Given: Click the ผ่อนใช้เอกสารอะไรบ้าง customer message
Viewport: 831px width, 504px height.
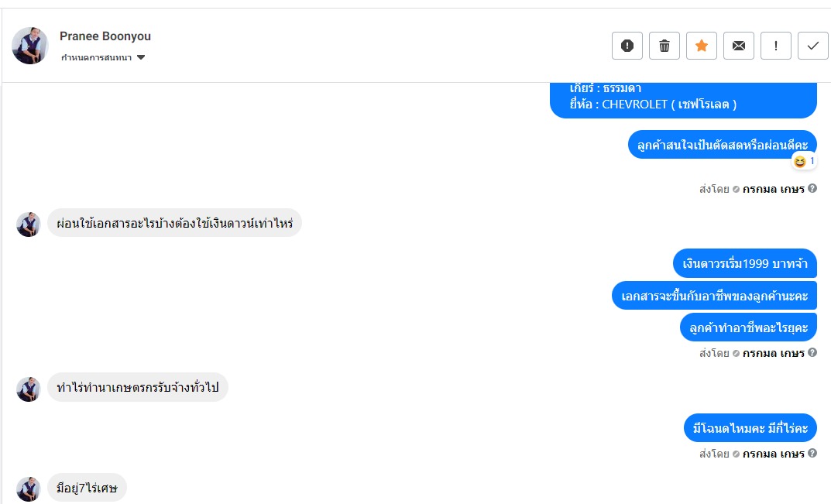Looking at the screenshot, I should (x=174, y=224).
